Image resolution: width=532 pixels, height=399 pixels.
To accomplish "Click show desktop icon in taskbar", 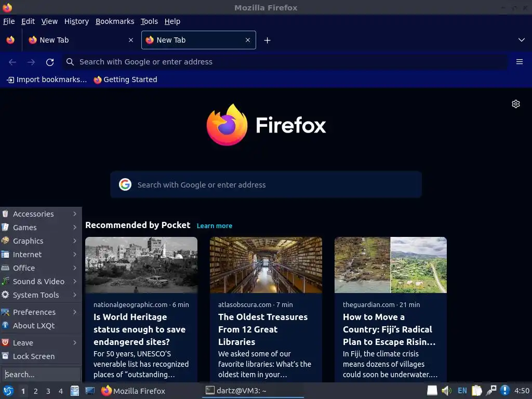I will click(89, 391).
